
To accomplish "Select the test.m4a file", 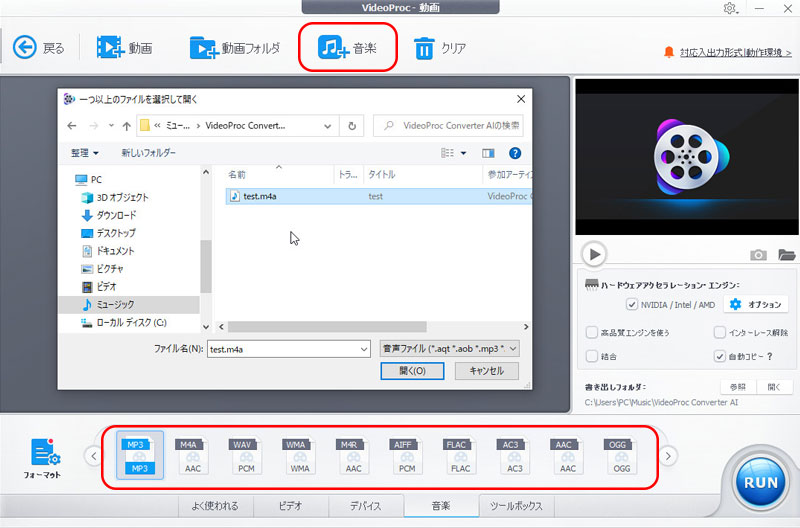I will [x=378, y=196].
